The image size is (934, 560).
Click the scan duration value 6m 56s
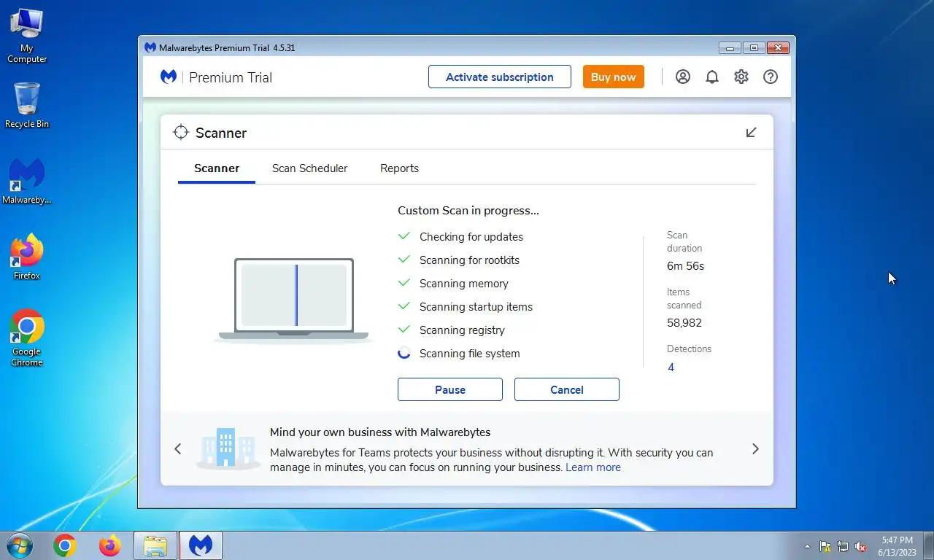(x=686, y=266)
